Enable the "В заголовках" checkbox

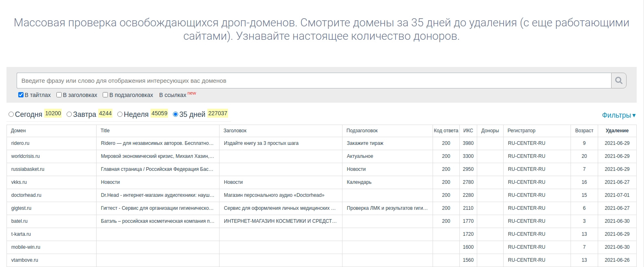(x=59, y=95)
